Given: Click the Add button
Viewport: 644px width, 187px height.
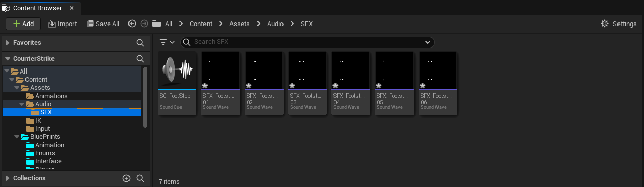Looking at the screenshot, I should 23,24.
